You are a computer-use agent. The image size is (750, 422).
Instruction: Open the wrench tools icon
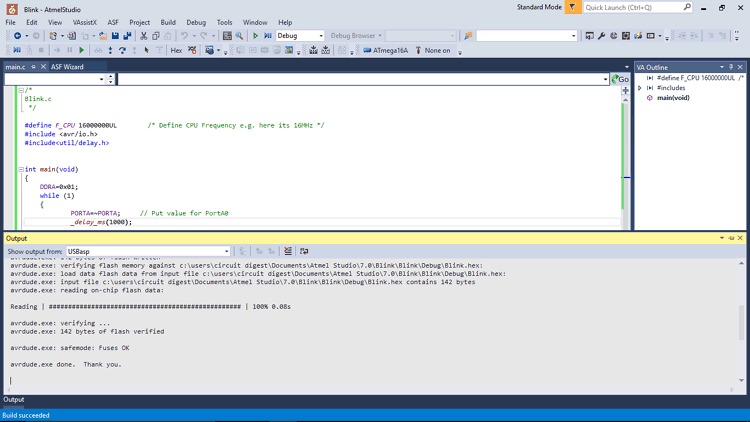[x=602, y=36]
